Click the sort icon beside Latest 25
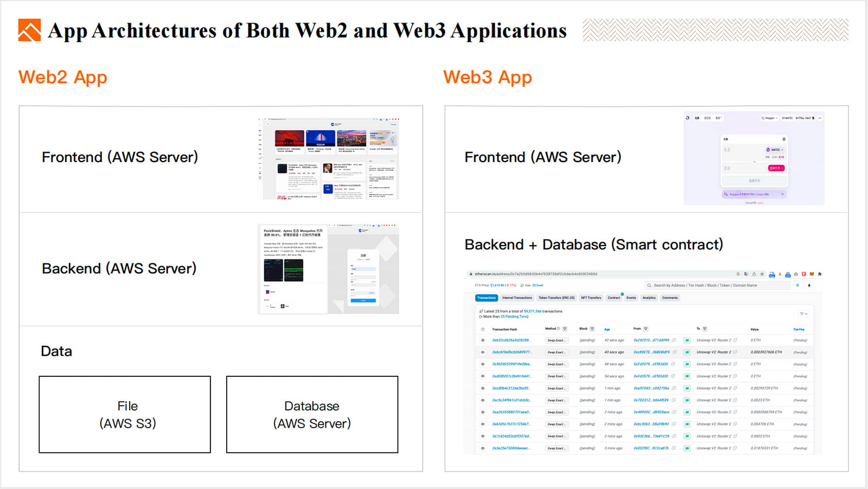 click(481, 311)
